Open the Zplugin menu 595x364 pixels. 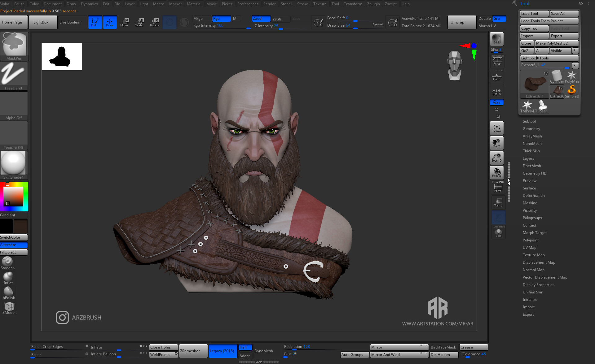point(373,4)
